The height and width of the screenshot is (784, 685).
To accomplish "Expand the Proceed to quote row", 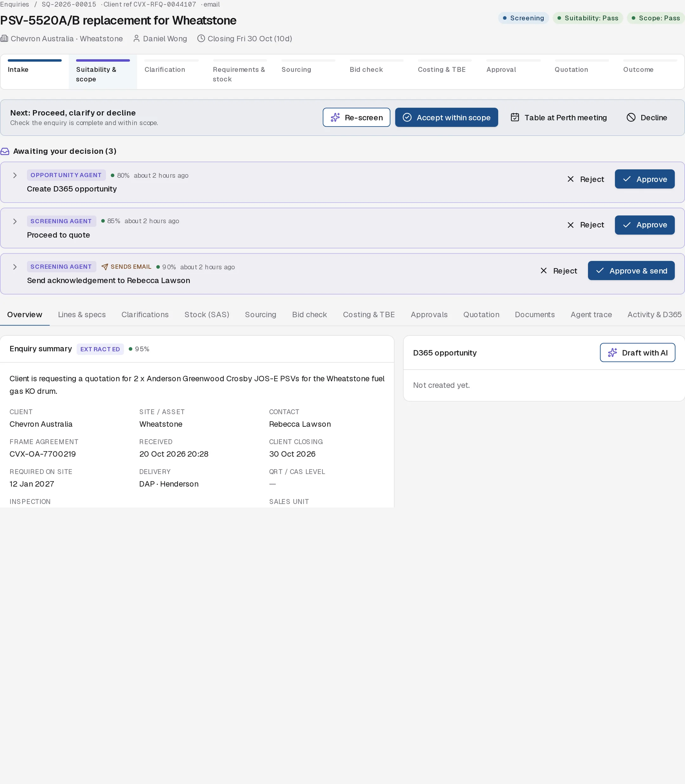I will tap(15, 221).
